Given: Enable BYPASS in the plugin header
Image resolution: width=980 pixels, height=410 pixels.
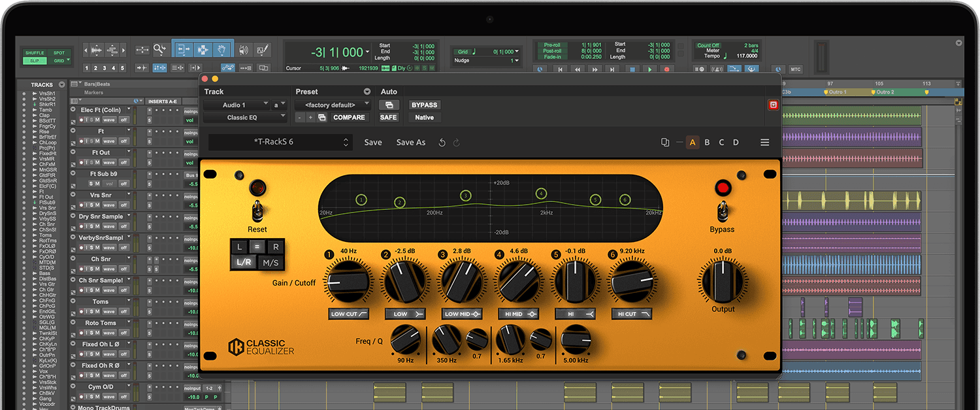Looking at the screenshot, I should point(424,105).
